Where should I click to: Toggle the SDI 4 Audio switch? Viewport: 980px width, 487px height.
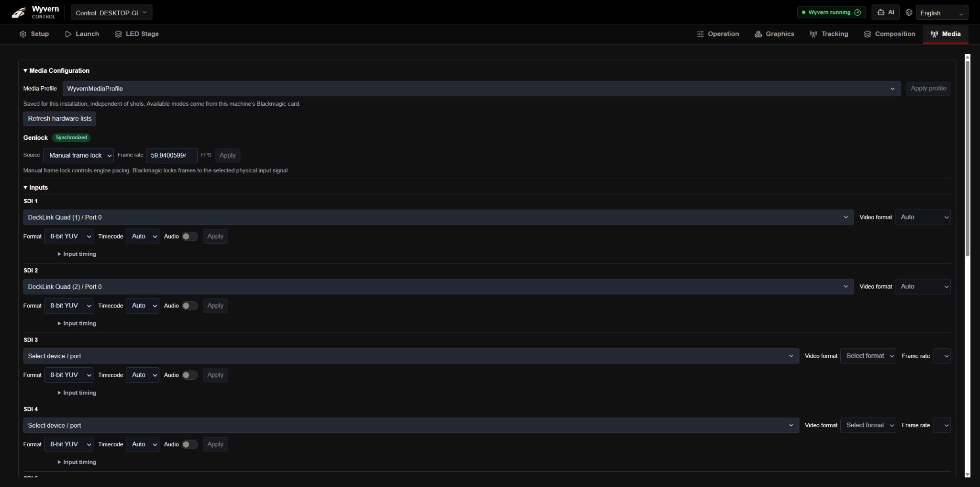click(x=189, y=445)
